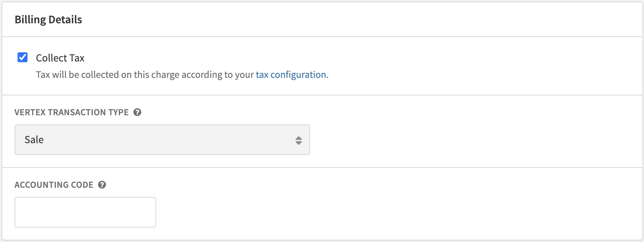
Task: Focus the Accounting Code text box
Action: coord(85,212)
